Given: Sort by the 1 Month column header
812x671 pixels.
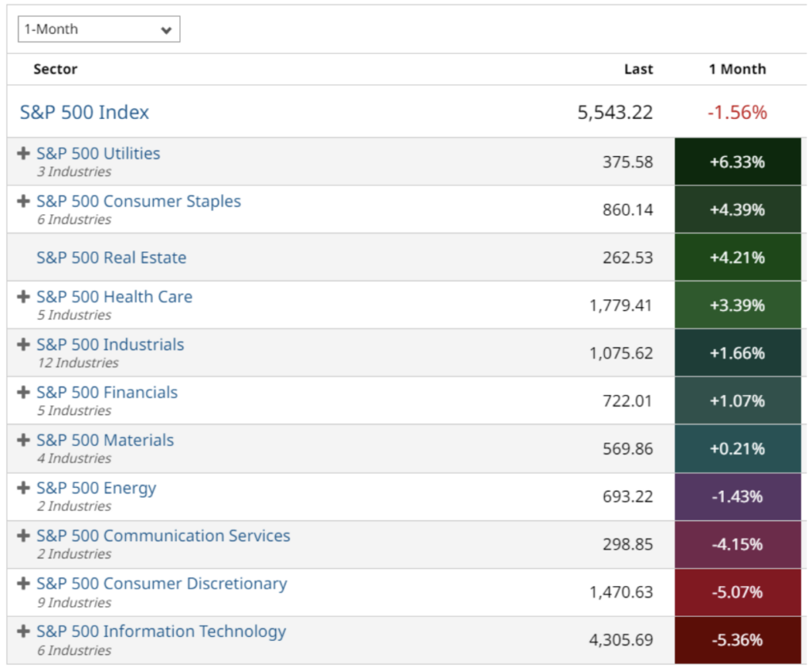Looking at the screenshot, I should coord(737,69).
